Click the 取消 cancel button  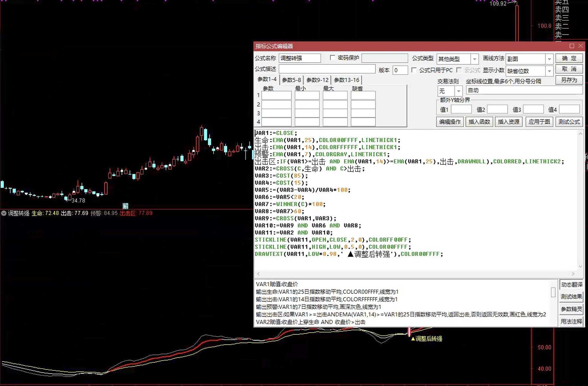click(x=569, y=69)
